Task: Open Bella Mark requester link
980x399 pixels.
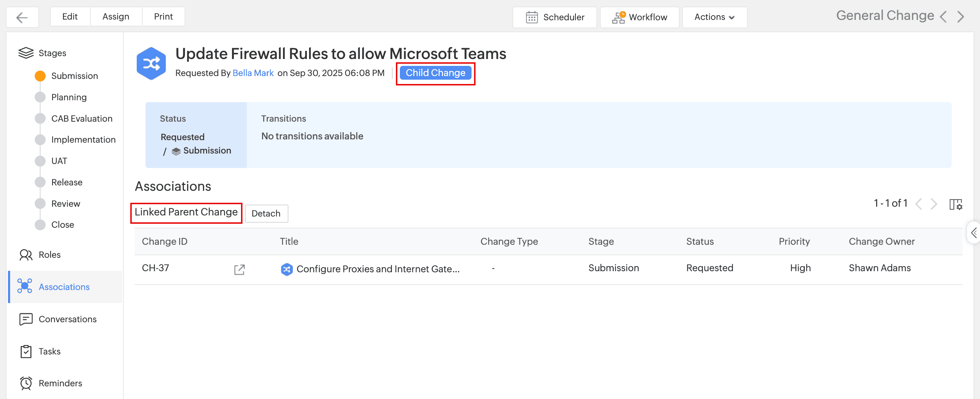Action: point(253,73)
